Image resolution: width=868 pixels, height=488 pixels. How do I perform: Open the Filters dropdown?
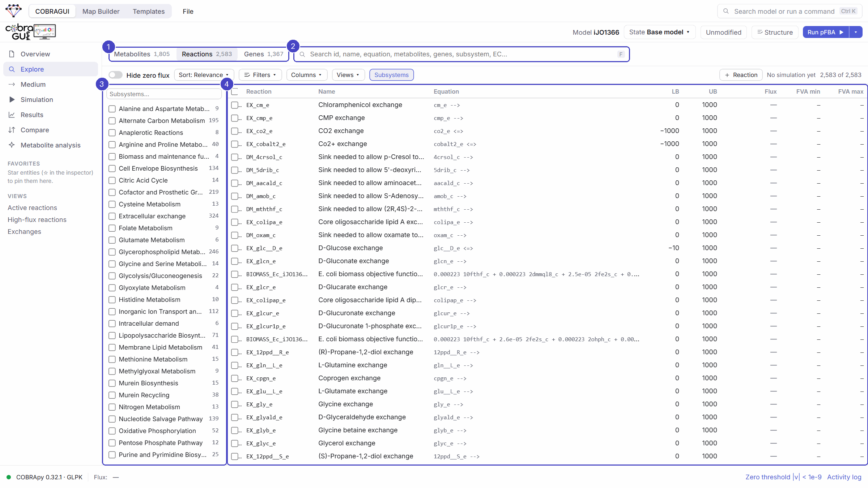click(260, 75)
